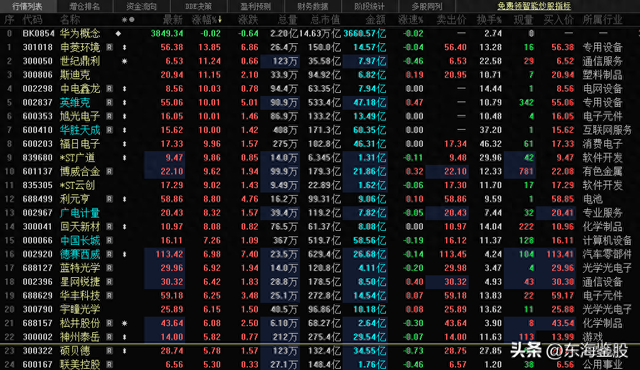
Task: Click the up-down arrow icon beside 硕贝德
Action: [124, 351]
